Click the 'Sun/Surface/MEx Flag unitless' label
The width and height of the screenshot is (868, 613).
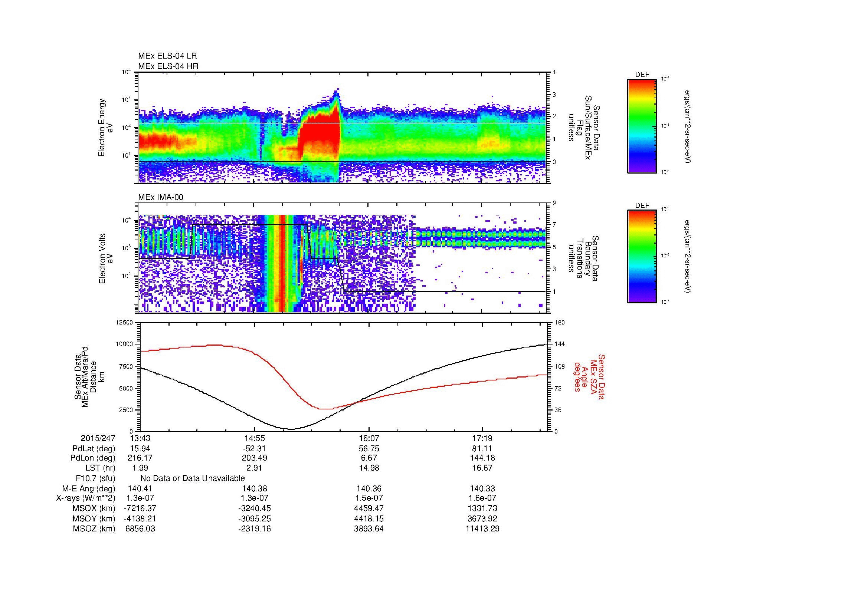(x=584, y=128)
